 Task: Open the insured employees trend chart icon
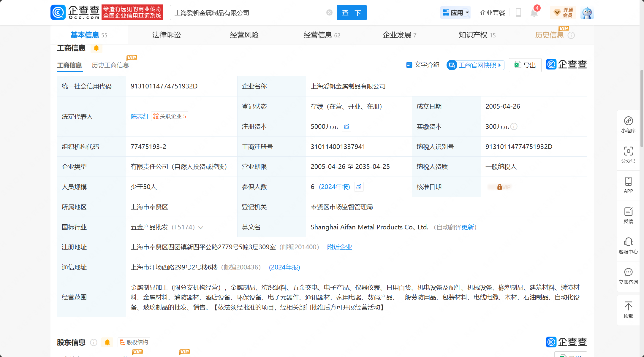tap(359, 187)
